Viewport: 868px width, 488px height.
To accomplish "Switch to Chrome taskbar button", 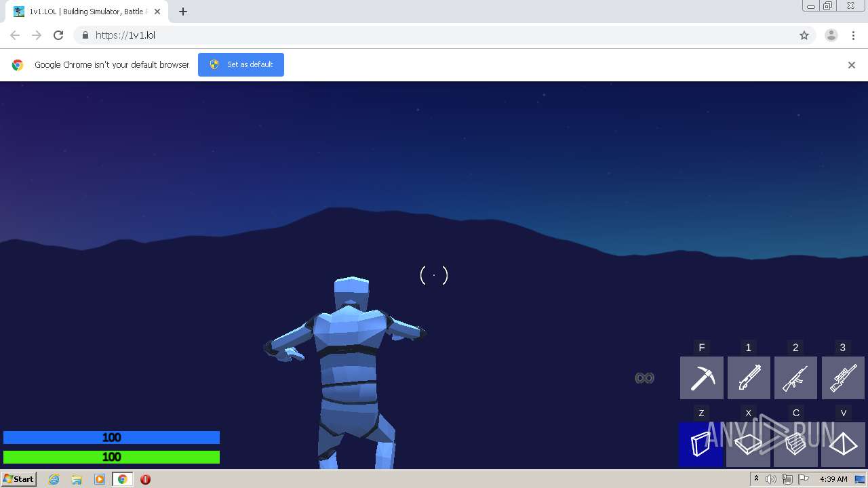I will coord(123,479).
